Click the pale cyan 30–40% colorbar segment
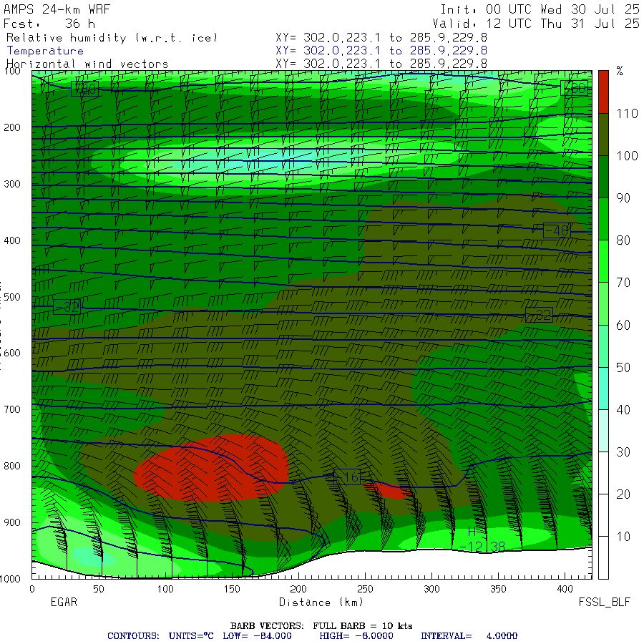 (603, 431)
